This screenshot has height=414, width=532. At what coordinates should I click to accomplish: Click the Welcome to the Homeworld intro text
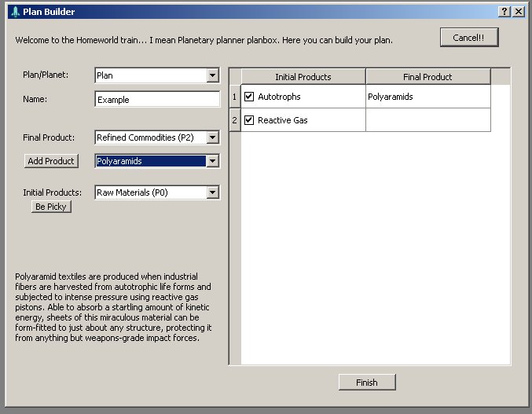[204, 40]
